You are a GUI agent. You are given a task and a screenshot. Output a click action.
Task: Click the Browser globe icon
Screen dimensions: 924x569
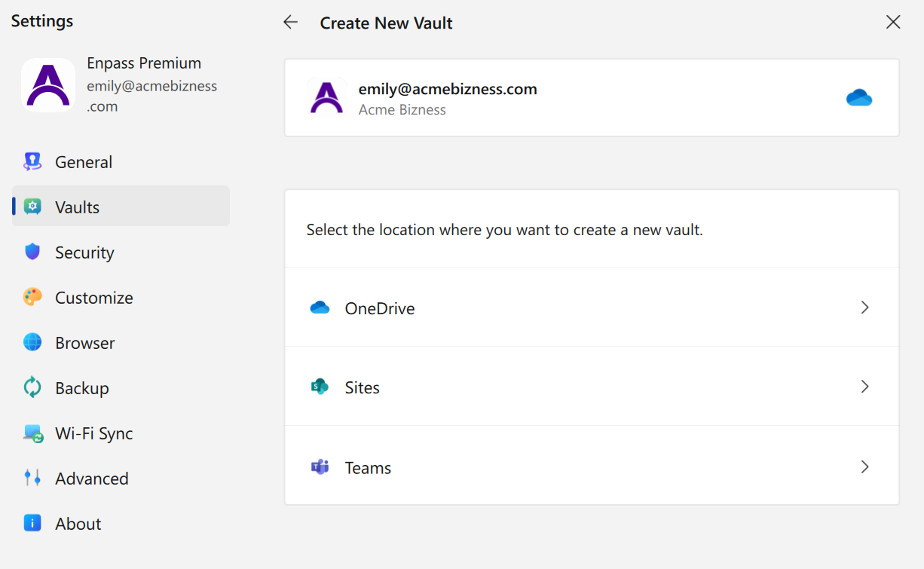(32, 342)
